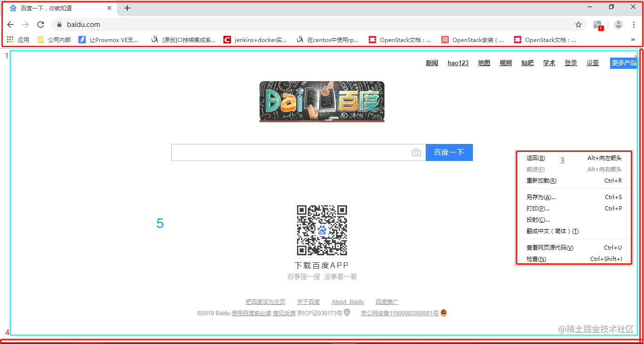Close the Baidu tab with X
Image resolution: width=644 pixels, height=344 pixels.
(x=109, y=8)
